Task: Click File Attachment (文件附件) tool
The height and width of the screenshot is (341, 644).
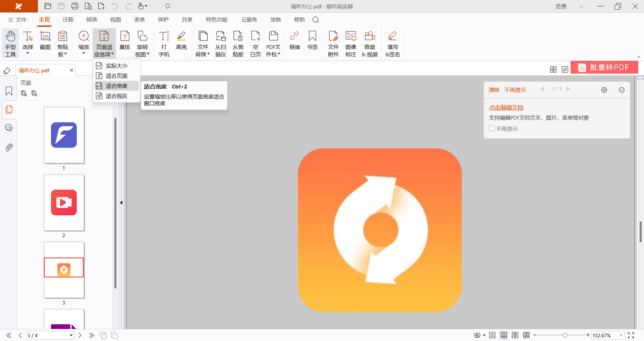Action: [333, 44]
